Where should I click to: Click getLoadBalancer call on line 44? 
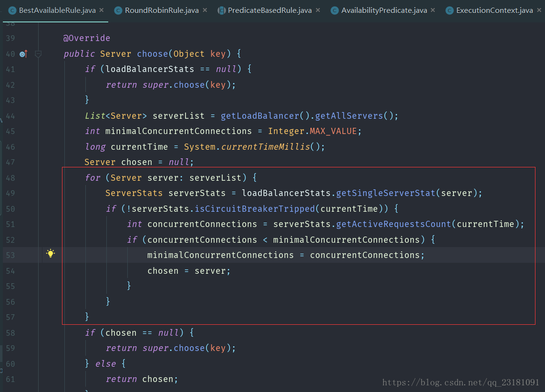(x=260, y=116)
